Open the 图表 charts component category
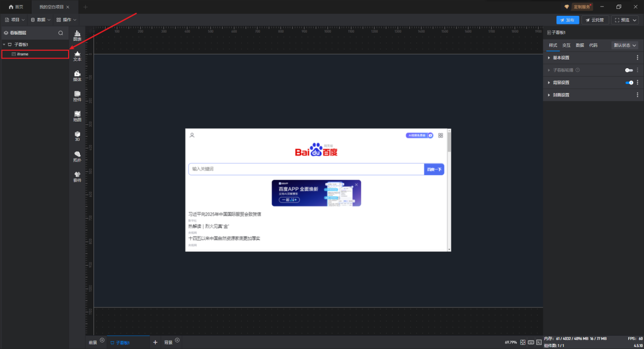This screenshot has width=644, height=349. (77, 36)
